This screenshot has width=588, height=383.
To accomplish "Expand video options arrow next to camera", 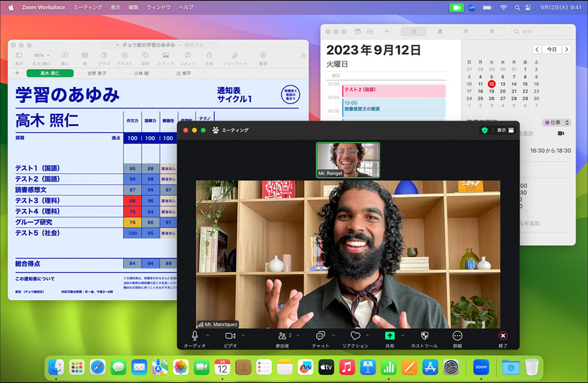I will click(243, 336).
